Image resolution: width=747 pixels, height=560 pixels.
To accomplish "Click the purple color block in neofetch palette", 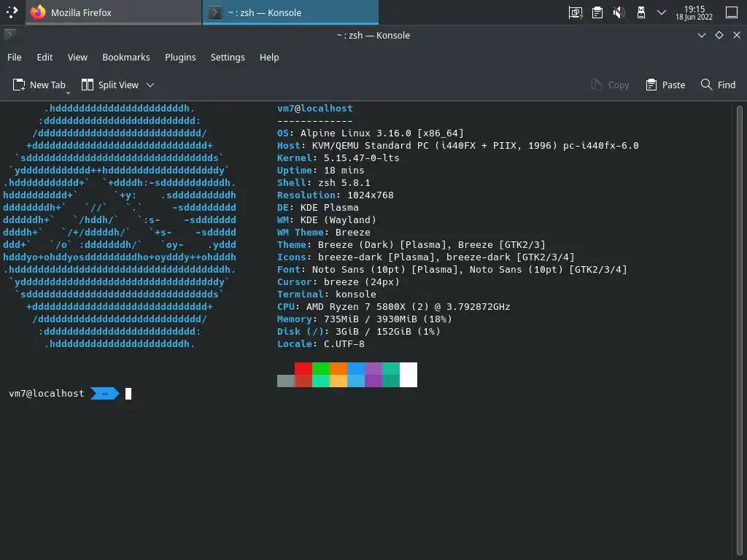I will click(x=373, y=368).
